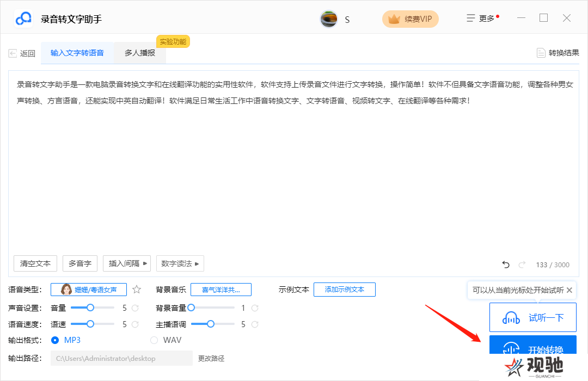Reset the 背景音量 value with reset icon
The height and width of the screenshot is (381, 588).
[x=255, y=308]
